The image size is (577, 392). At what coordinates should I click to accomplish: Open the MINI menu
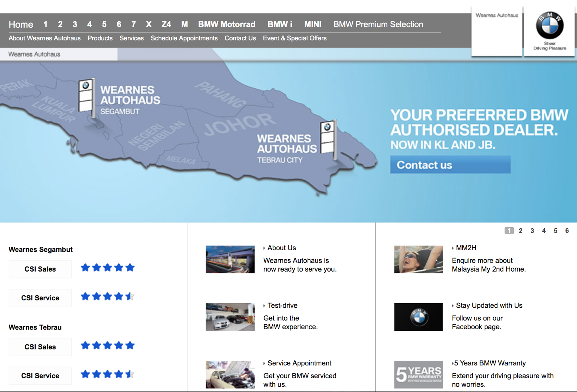(313, 24)
